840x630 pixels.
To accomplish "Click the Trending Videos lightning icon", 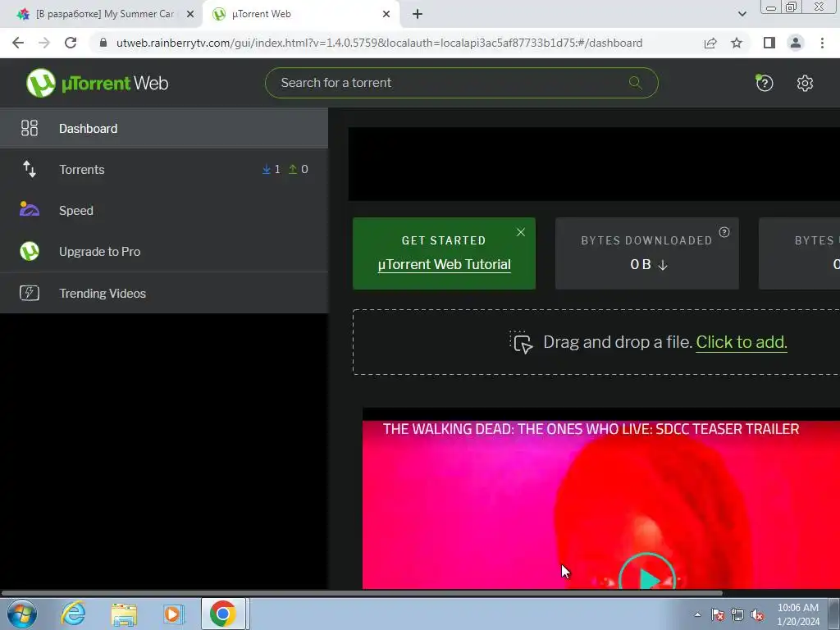I will tap(30, 293).
